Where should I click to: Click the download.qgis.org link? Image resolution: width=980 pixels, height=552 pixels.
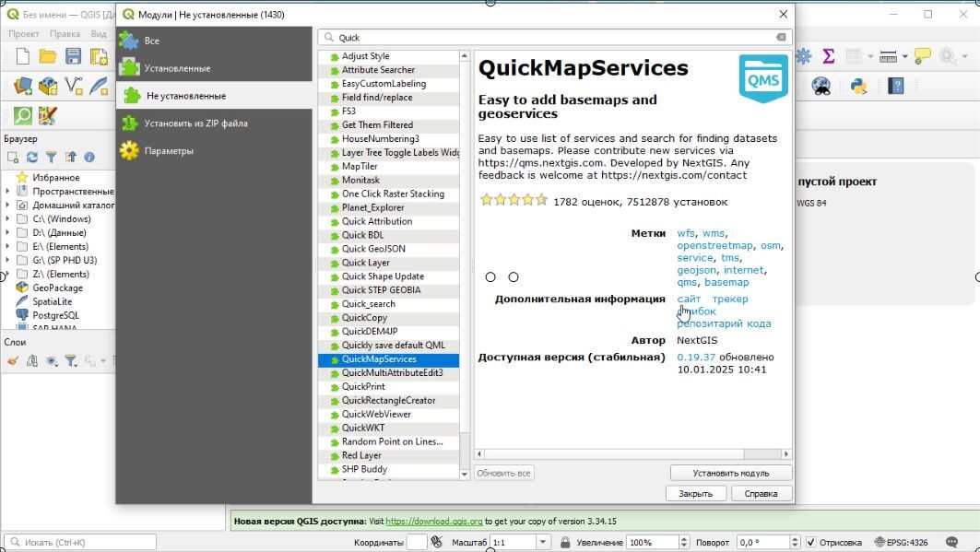[x=433, y=521]
